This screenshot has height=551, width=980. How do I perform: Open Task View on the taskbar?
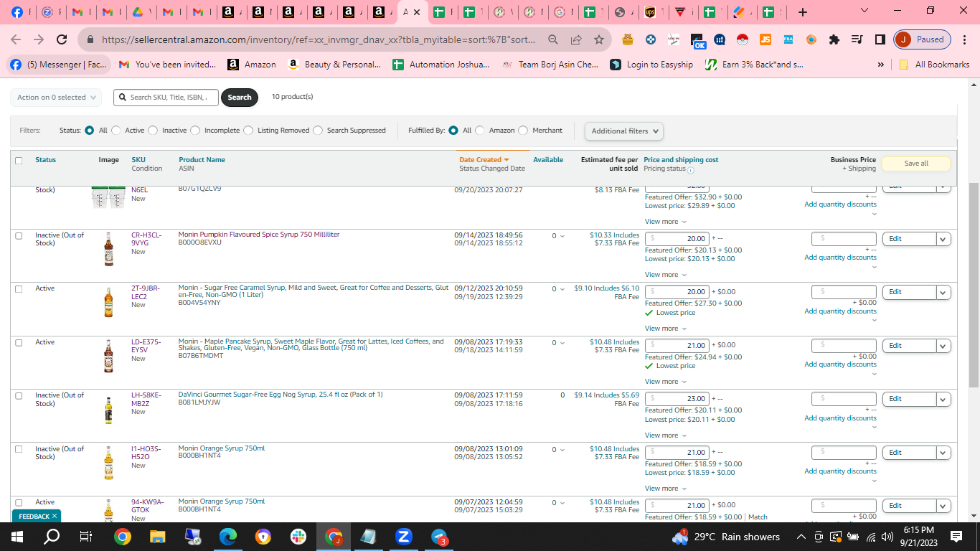[x=86, y=537]
